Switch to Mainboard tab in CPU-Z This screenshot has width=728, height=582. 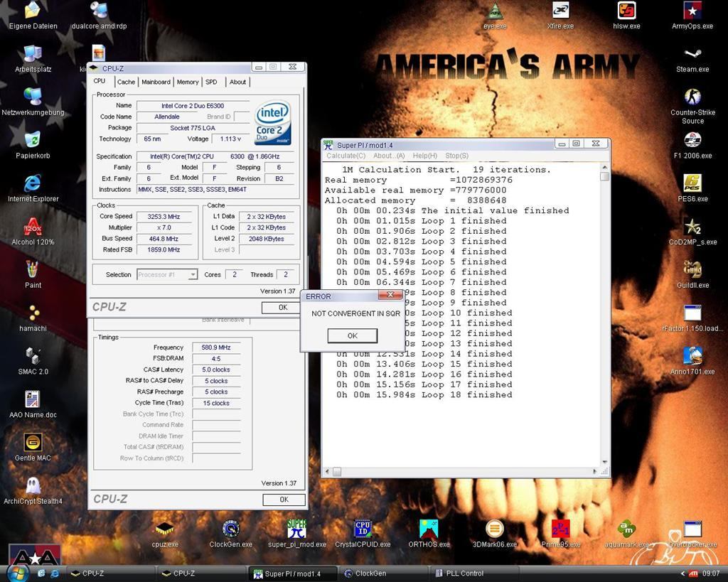coord(156,82)
